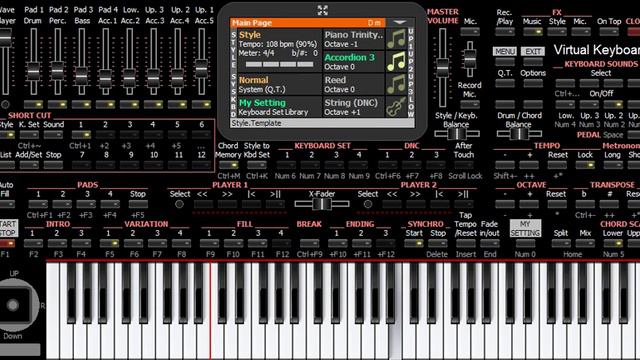The height and width of the screenshot is (360, 640).
Task: Click the round Select button of Player 2
Action: pyautogui.click(x=368, y=204)
